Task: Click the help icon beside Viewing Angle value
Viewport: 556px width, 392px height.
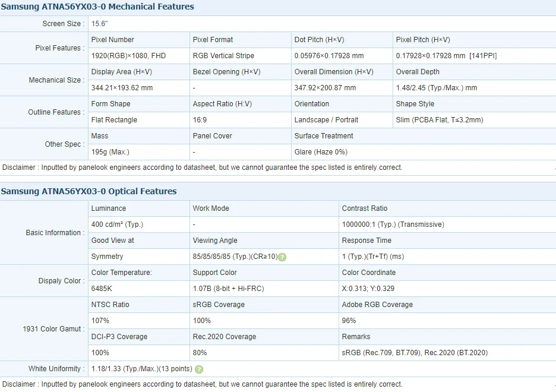Action: [282, 257]
